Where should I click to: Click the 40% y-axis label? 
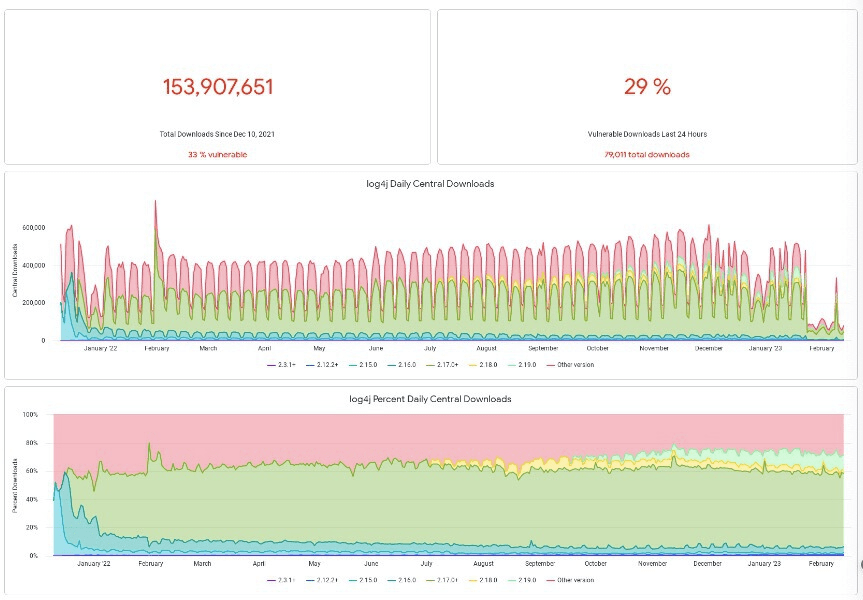point(31,500)
